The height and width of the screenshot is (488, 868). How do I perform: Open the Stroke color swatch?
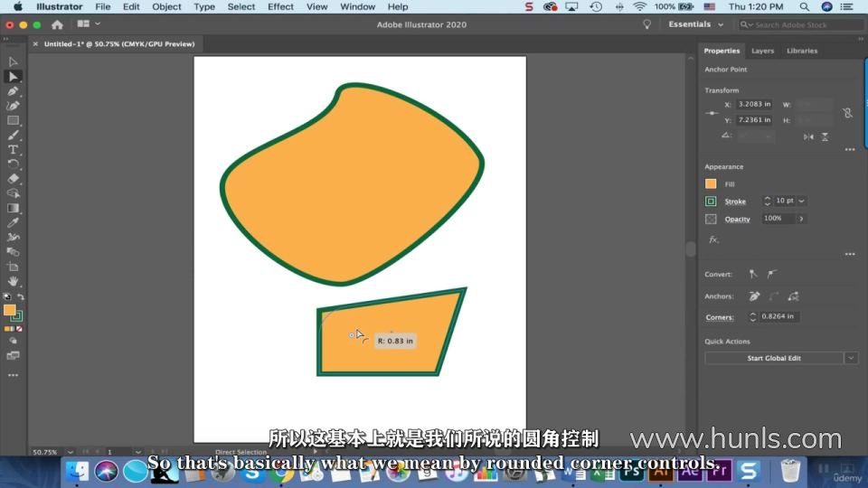pos(711,202)
